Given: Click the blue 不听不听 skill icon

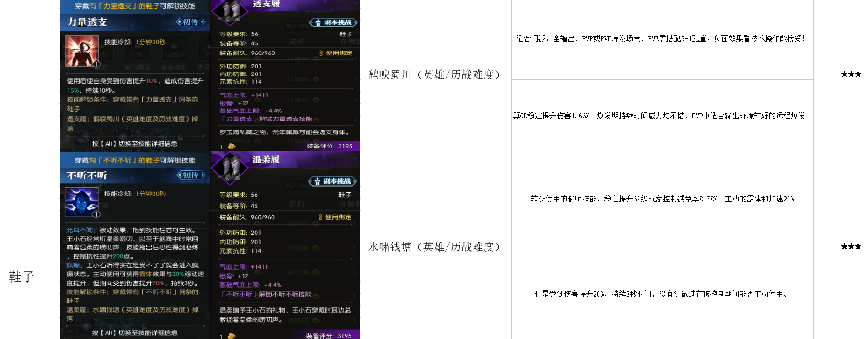Looking at the screenshot, I should pyautogui.click(x=82, y=201).
